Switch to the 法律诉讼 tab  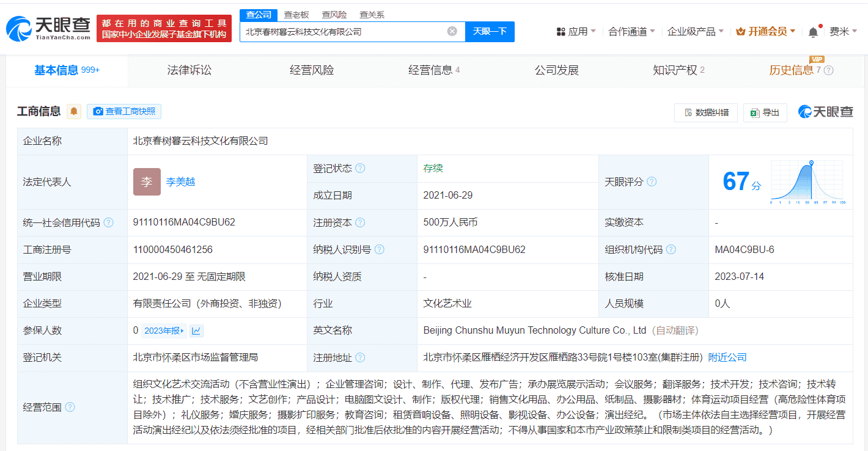click(x=188, y=70)
